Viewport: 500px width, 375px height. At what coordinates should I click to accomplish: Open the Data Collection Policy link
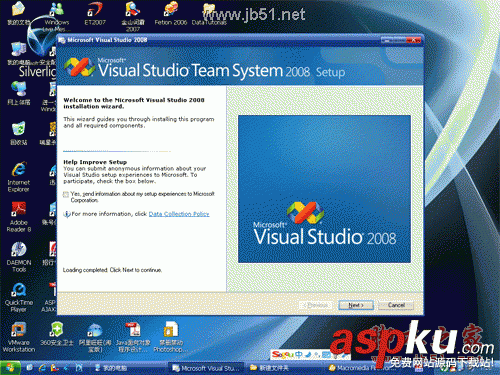pos(179,214)
